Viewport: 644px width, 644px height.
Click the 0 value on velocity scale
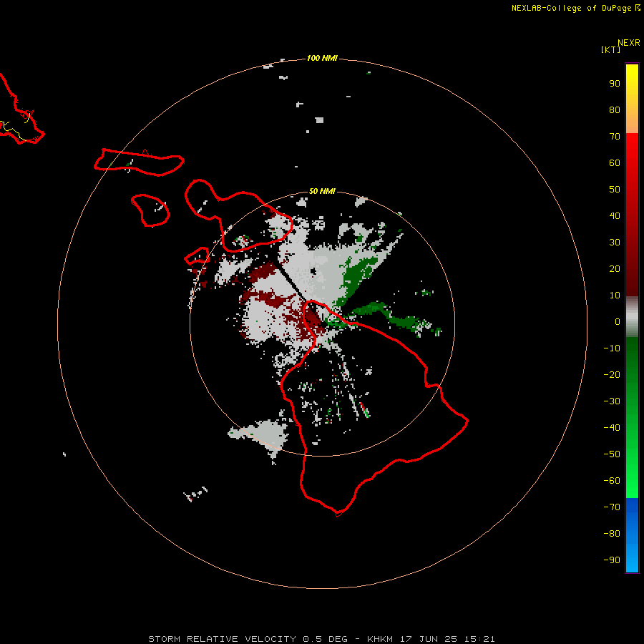click(x=618, y=321)
